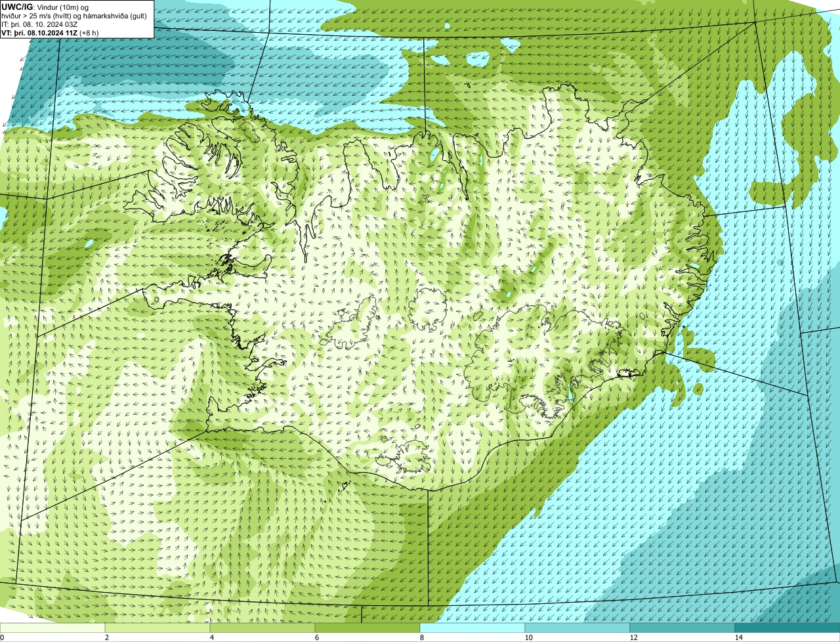Click the 6–8 m/s olive green swatch
Viewport: 840px width, 642px height.
(x=367, y=628)
